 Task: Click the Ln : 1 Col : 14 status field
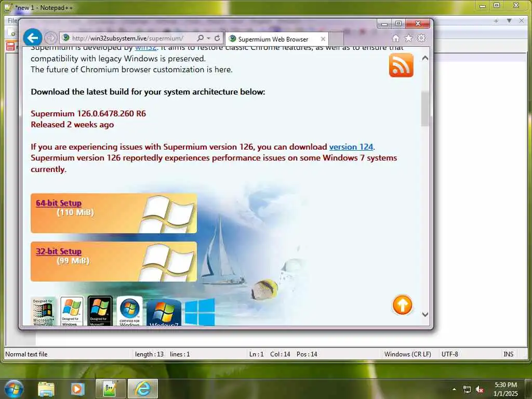(x=283, y=354)
